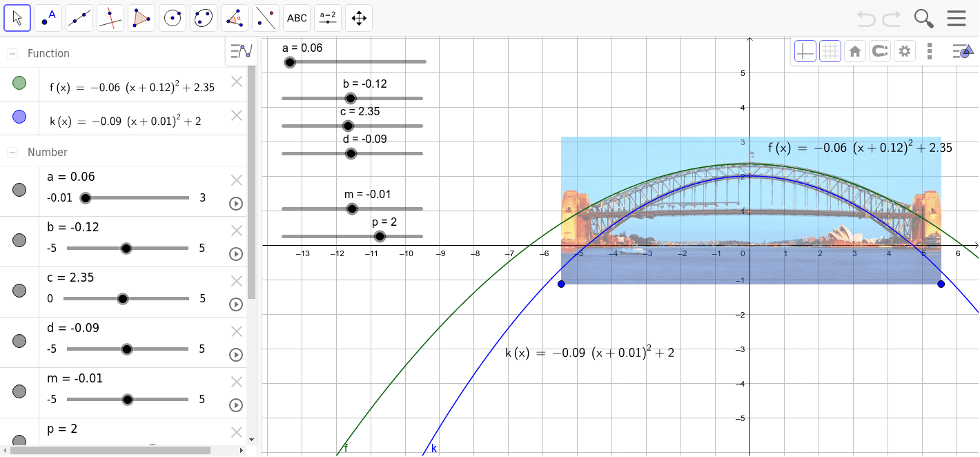Delete the d = -0.09 entry

coord(237,331)
